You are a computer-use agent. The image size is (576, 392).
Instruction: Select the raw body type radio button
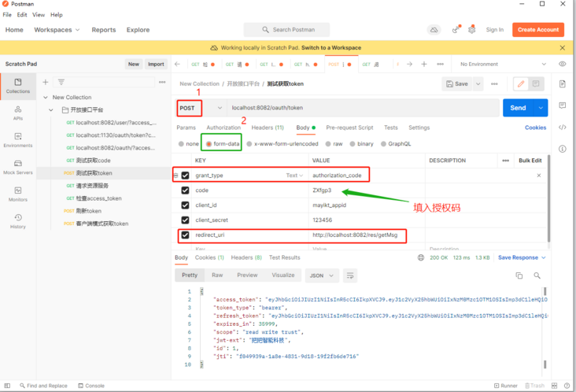click(x=328, y=144)
